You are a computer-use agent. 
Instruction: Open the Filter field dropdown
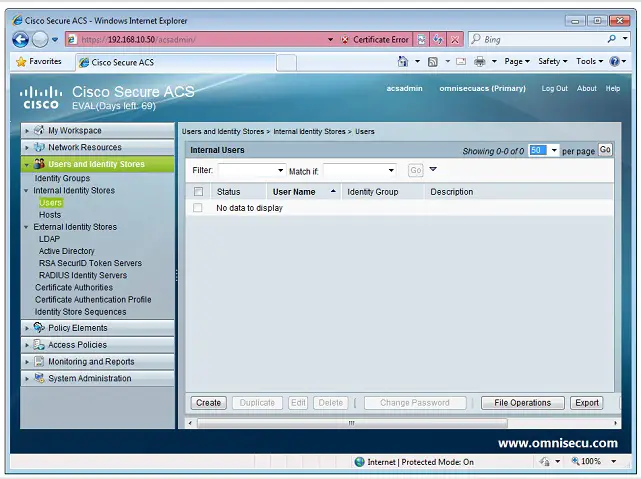[280, 170]
